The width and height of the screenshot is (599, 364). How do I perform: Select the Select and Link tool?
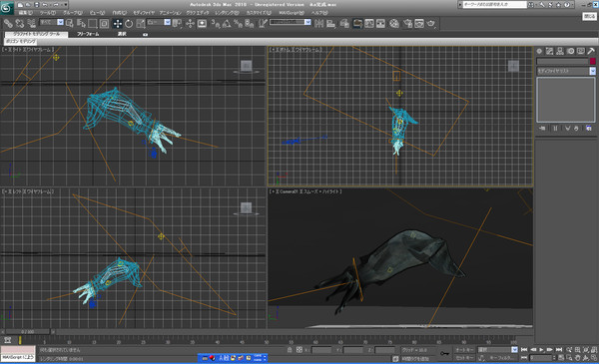[8, 24]
